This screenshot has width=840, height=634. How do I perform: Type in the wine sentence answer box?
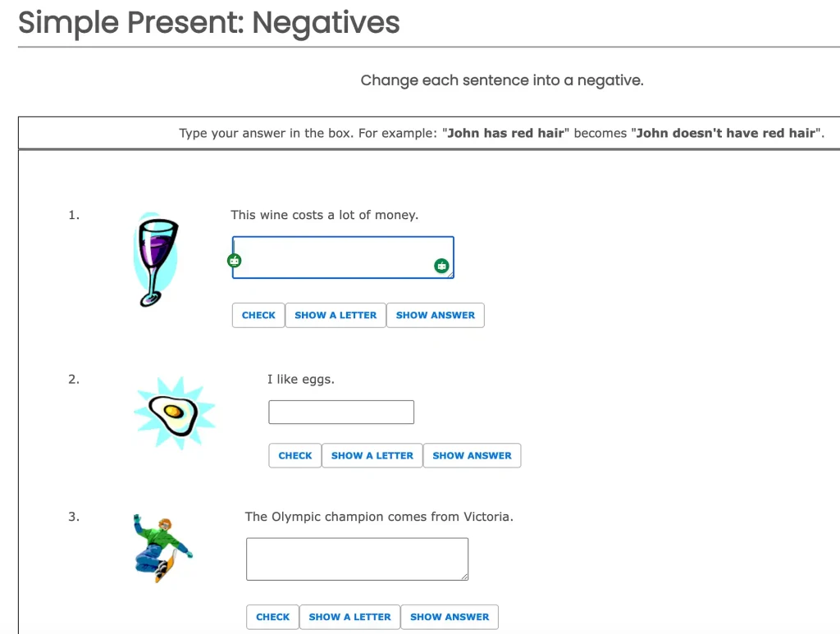tap(336, 257)
